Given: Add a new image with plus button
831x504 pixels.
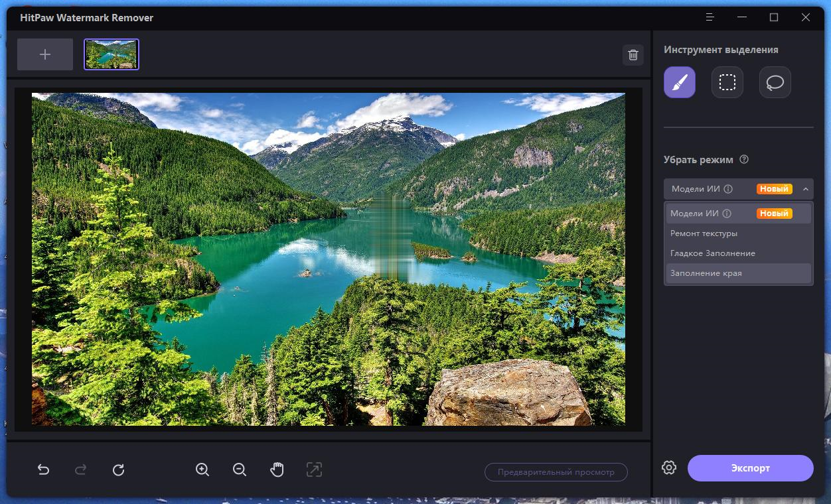Looking at the screenshot, I should (x=45, y=54).
